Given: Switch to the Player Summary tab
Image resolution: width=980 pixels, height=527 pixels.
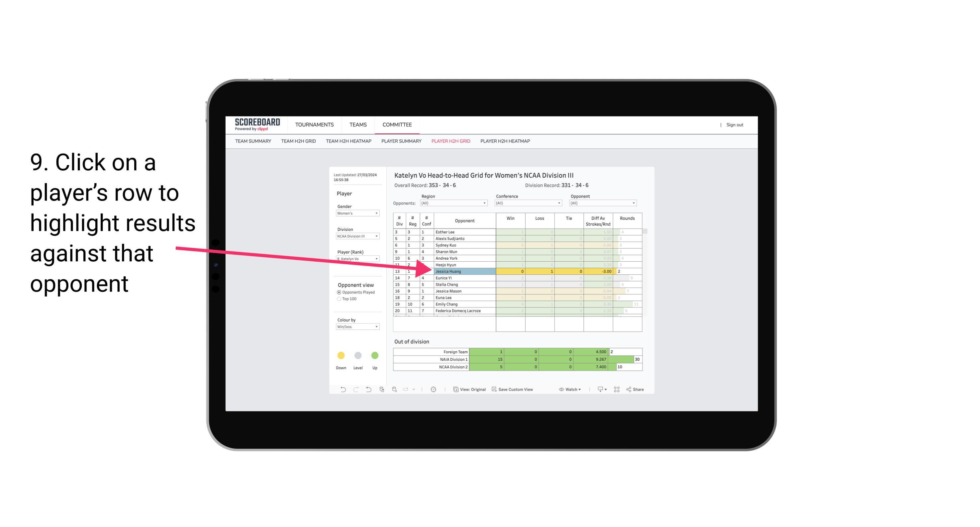Looking at the screenshot, I should tap(400, 142).
